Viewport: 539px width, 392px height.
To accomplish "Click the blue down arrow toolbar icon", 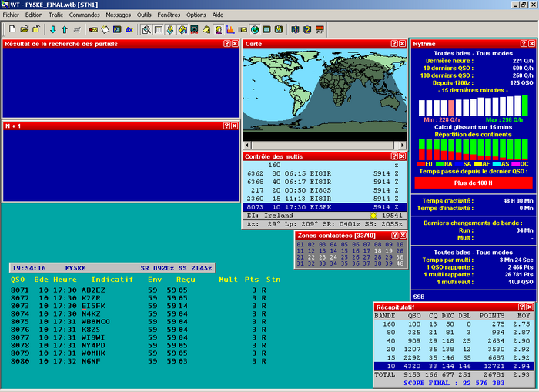I will 53,29.
